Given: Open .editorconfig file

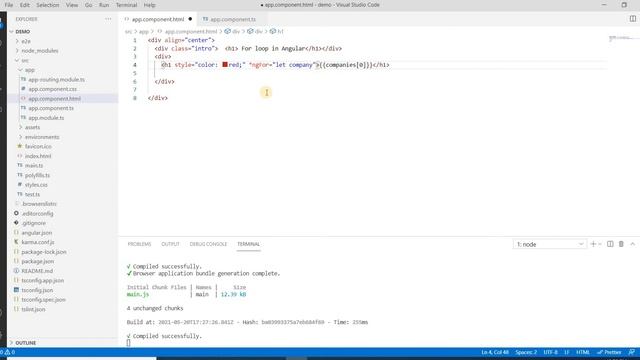Looking at the screenshot, I should point(38,213).
